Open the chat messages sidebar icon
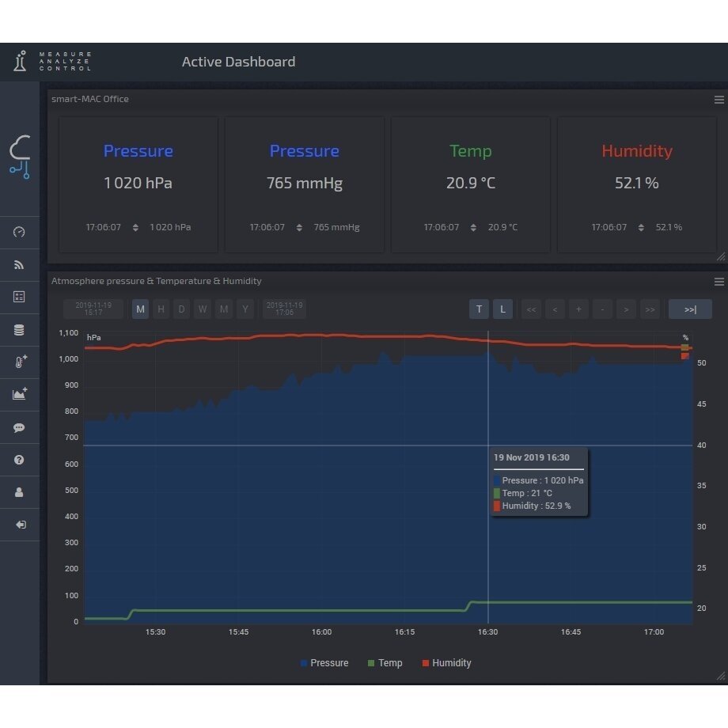728x728 pixels. [x=19, y=427]
